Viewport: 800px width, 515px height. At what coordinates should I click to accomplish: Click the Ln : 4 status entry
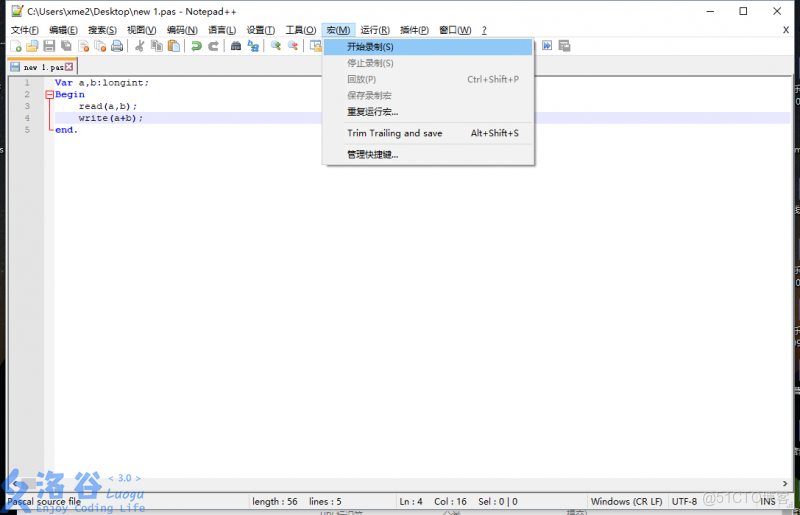click(411, 502)
